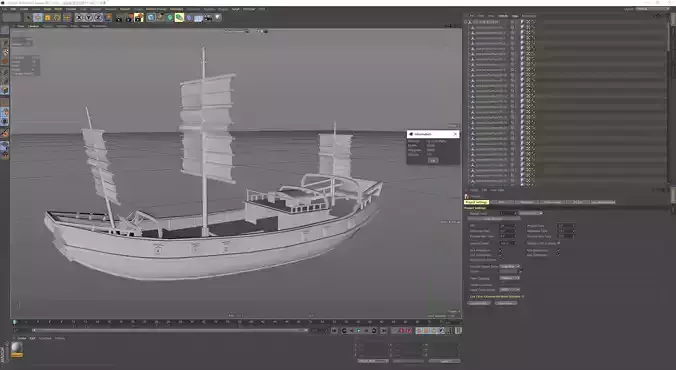676x370 pixels.
Task: Add a Light object from toolbar
Action: (218, 18)
